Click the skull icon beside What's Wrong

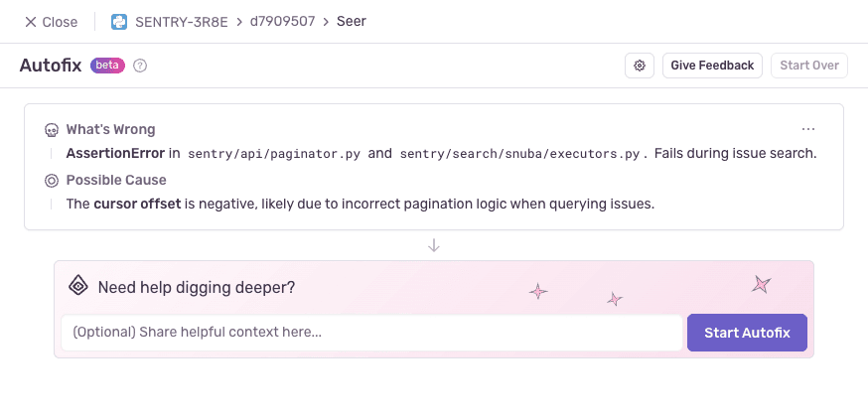click(x=52, y=130)
